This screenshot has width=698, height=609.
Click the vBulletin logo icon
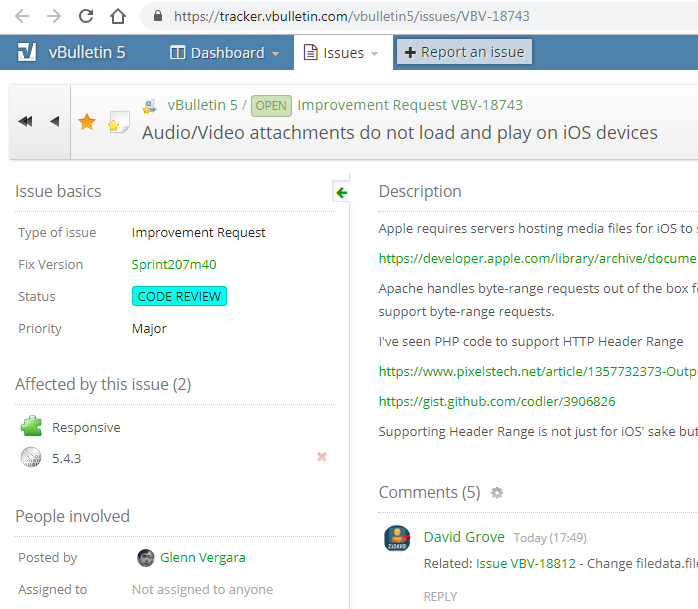[27, 52]
